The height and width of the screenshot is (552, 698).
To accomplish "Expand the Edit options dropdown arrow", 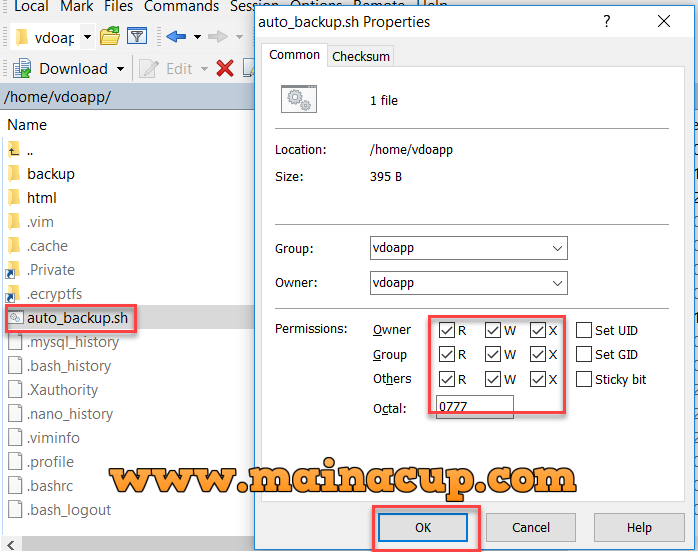I will 204,69.
